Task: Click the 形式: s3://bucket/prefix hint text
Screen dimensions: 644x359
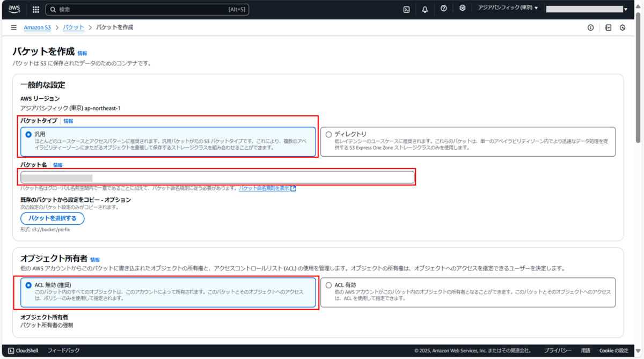Action: coord(45,230)
